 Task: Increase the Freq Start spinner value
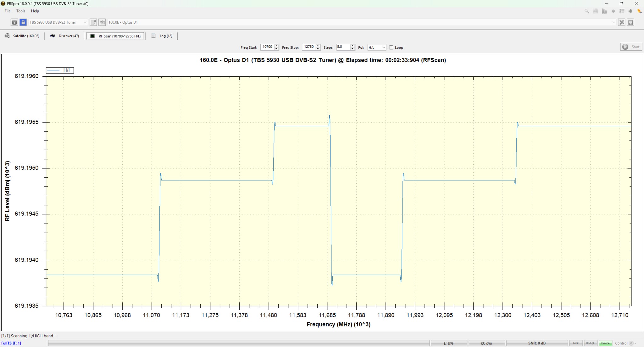coord(276,46)
